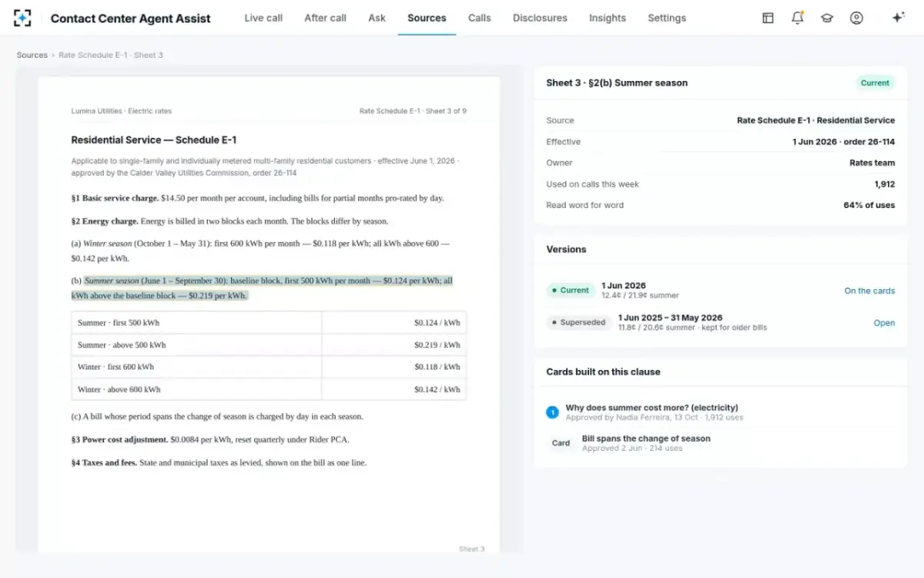The image size is (924, 578).
Task: Click table cell Winter · first 600 kWh
Action: point(196,367)
